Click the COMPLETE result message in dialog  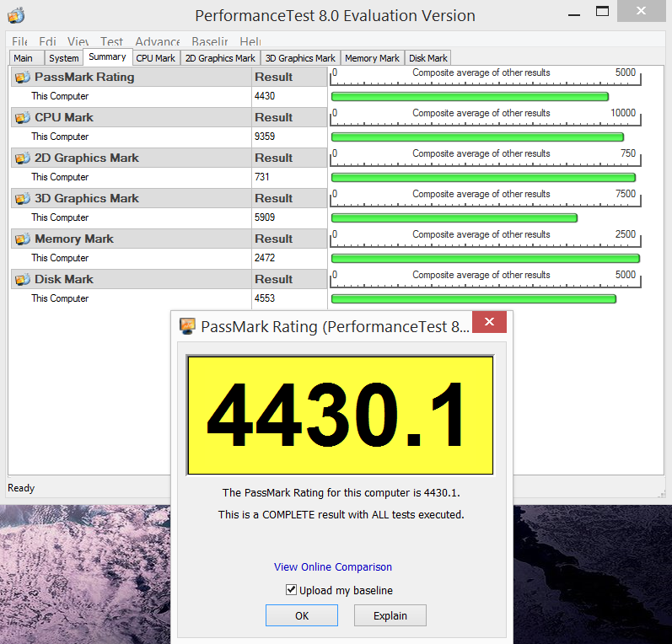341,514
